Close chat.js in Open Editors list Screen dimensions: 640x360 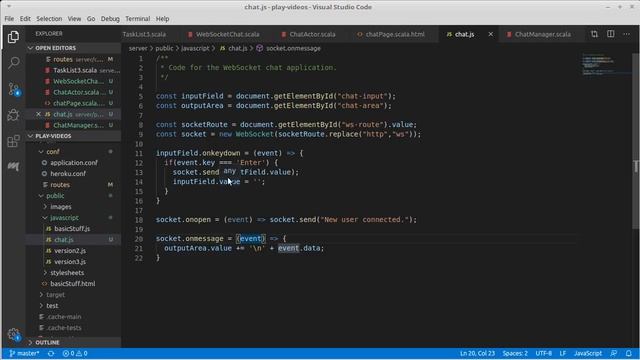[38, 114]
